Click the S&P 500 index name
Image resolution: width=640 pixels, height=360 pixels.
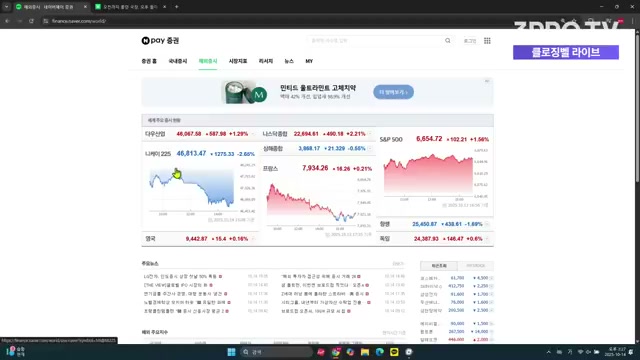pyautogui.click(x=391, y=140)
